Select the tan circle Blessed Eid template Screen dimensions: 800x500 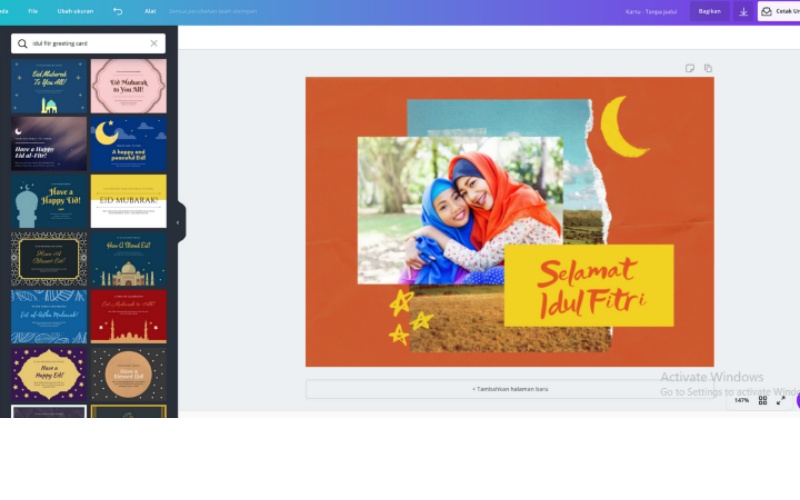(x=129, y=374)
